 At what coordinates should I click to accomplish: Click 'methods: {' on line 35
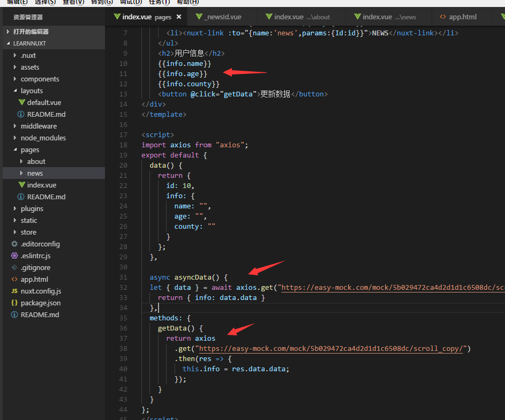[x=170, y=318]
